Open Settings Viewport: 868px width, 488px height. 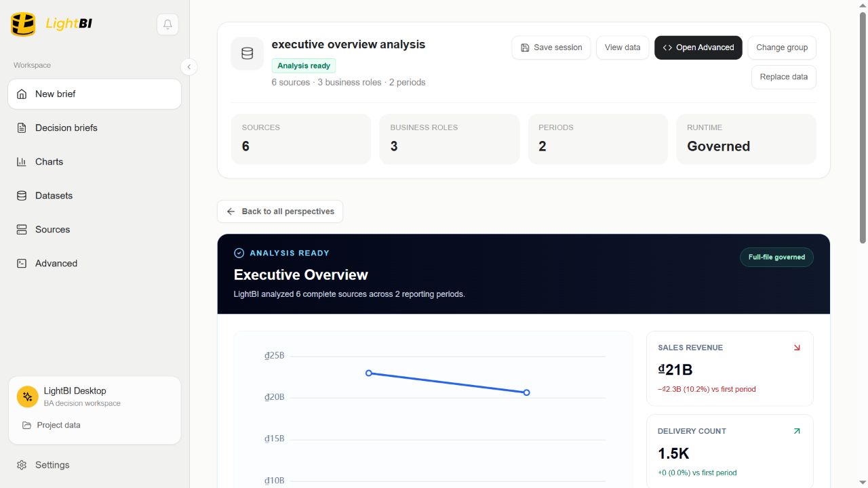tap(95, 465)
